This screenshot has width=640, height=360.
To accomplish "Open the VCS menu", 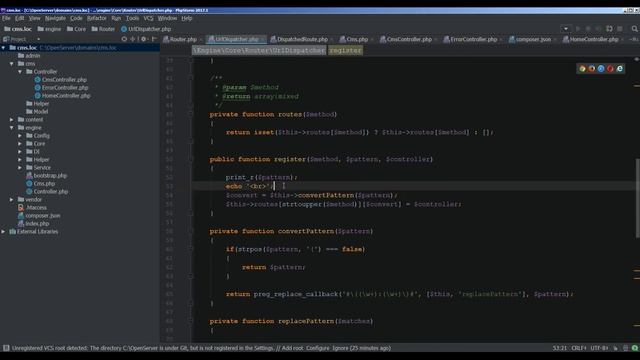I will [x=149, y=18].
